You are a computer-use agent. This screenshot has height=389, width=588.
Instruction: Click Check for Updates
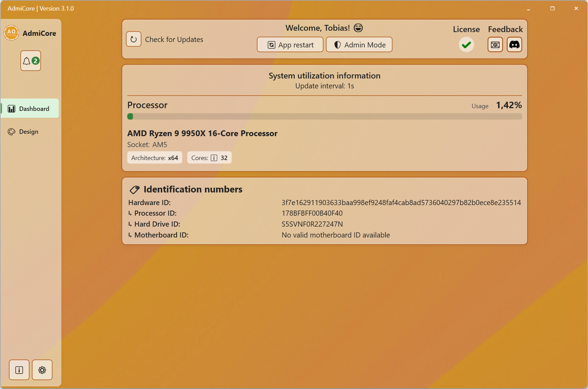tap(174, 39)
